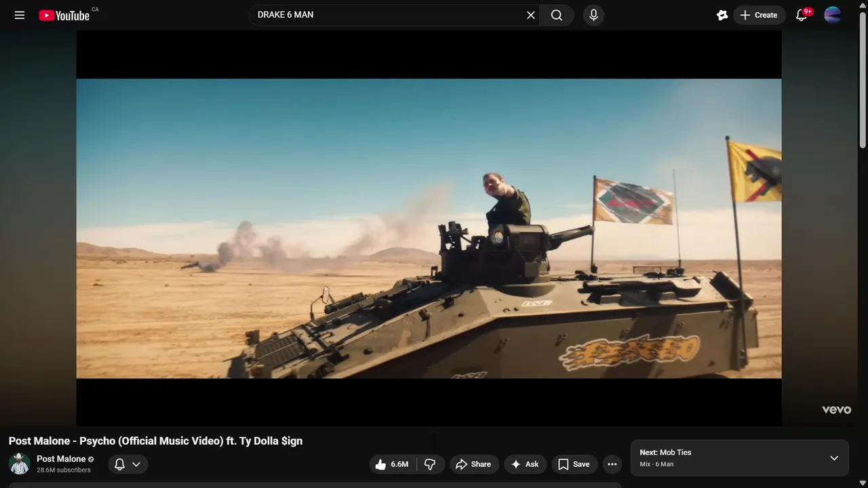Open the sparkle icon beside Create
The width and height of the screenshot is (868, 488).
(x=722, y=15)
